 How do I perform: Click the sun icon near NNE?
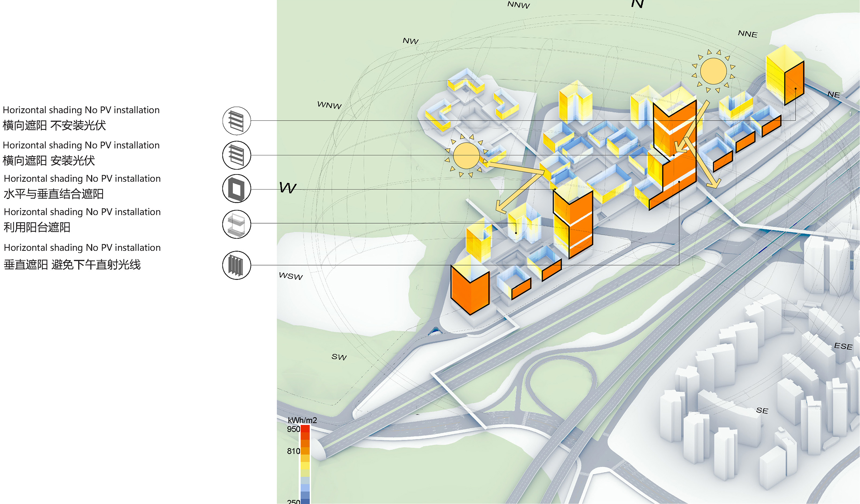(x=713, y=71)
